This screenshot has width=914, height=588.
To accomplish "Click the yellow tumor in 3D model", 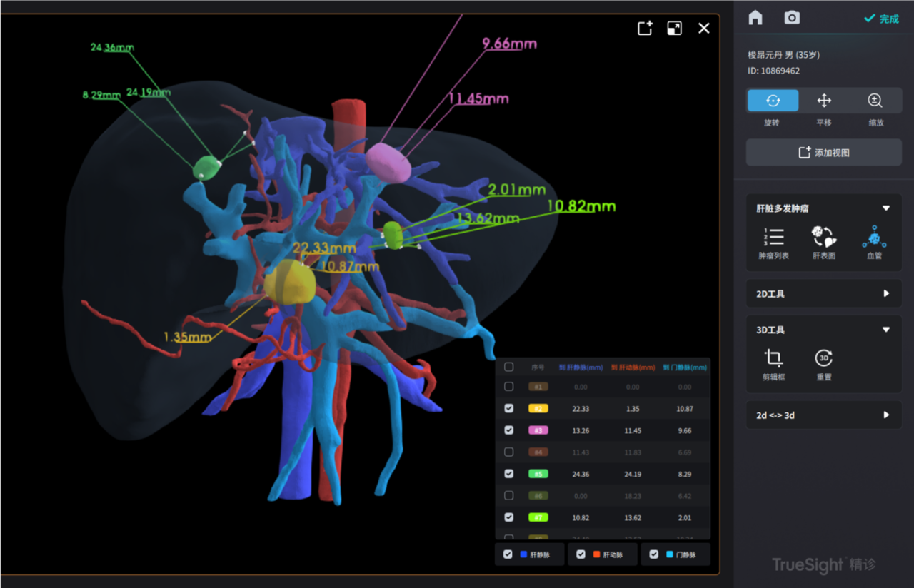I will (290, 282).
